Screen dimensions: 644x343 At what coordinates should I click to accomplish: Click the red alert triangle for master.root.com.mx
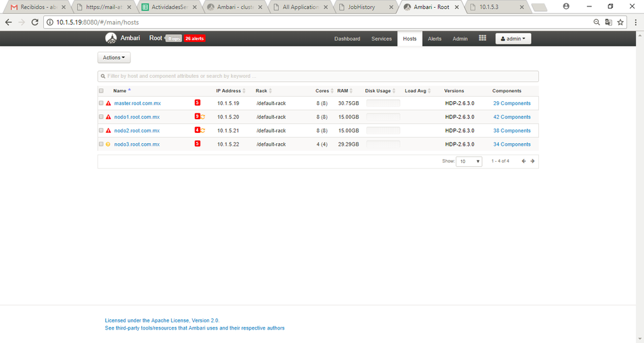[108, 103]
